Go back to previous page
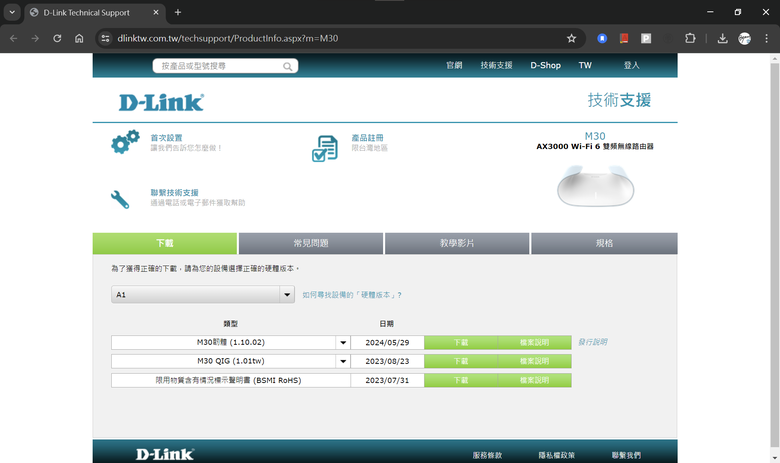Viewport: 780px width, 463px height. pyautogui.click(x=13, y=38)
